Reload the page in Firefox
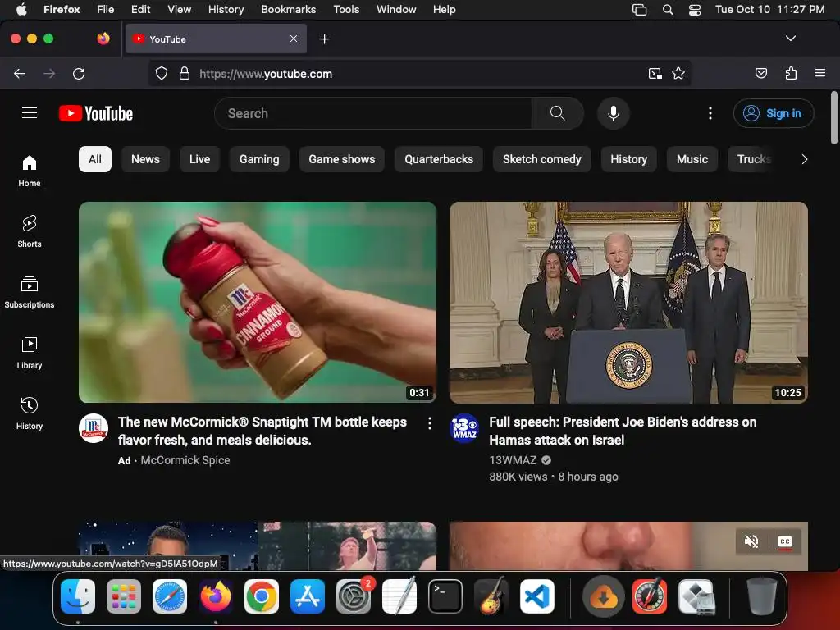 [79, 73]
